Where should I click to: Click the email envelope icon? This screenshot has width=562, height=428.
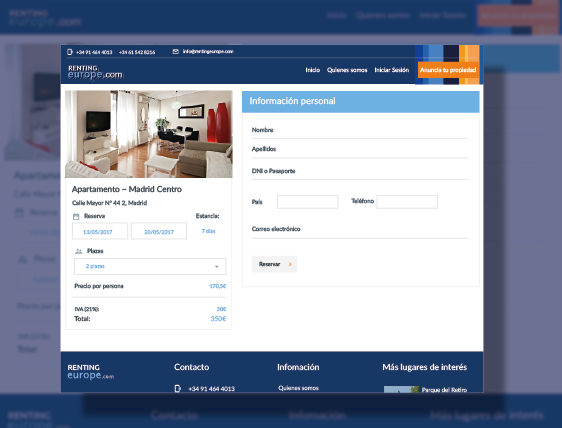coord(175,52)
